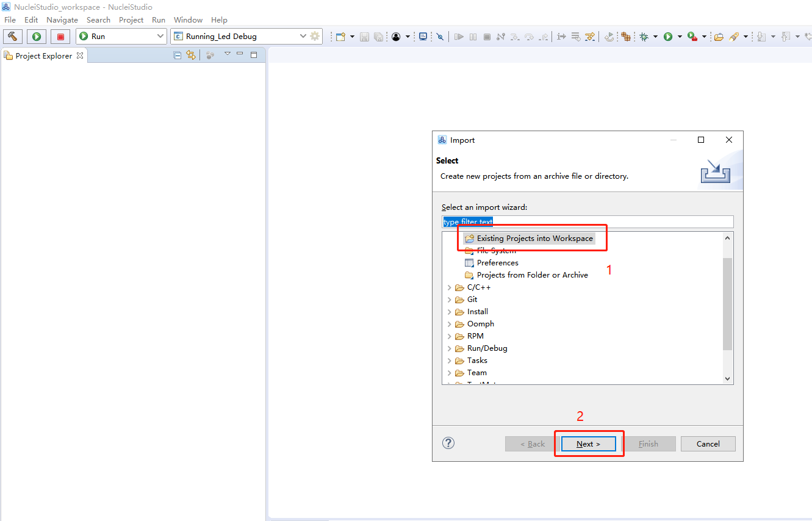
Task: Open the terminal monitor icon
Action: pyautogui.click(x=423, y=37)
